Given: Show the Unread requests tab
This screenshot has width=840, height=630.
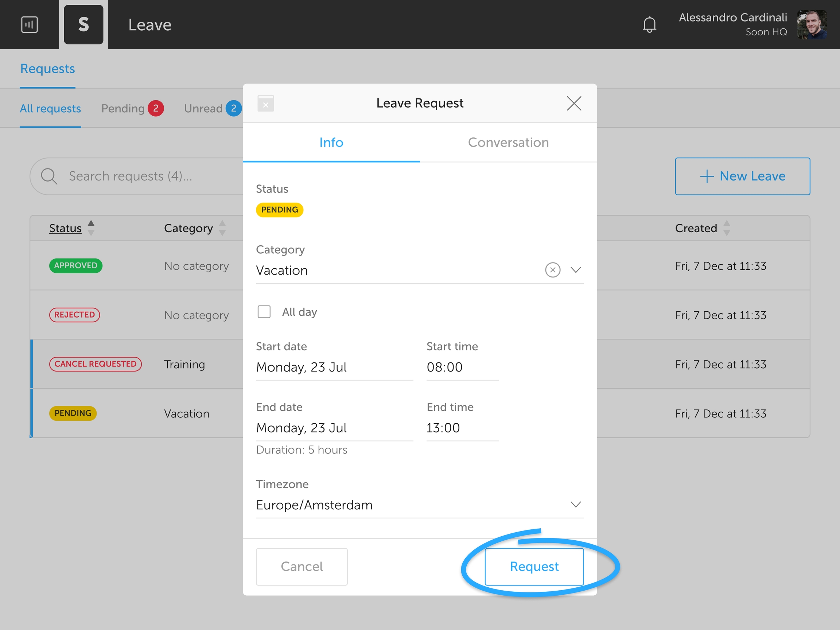Looking at the screenshot, I should click(203, 109).
